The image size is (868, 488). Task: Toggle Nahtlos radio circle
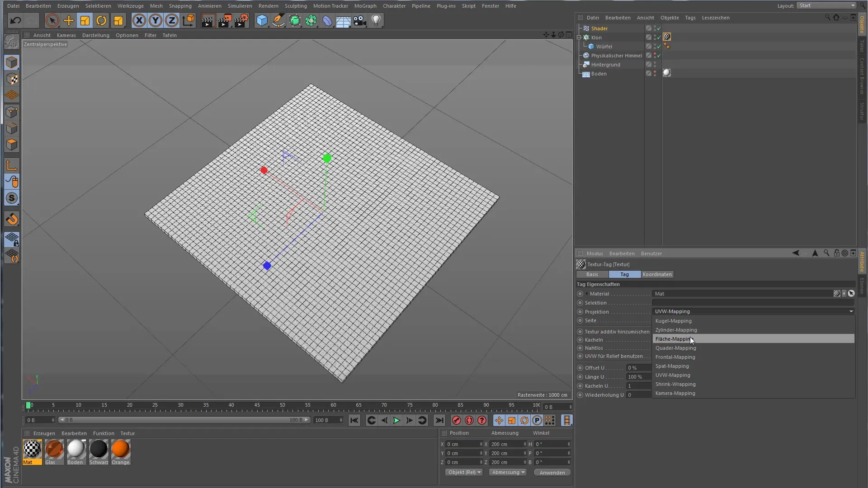[x=580, y=348]
